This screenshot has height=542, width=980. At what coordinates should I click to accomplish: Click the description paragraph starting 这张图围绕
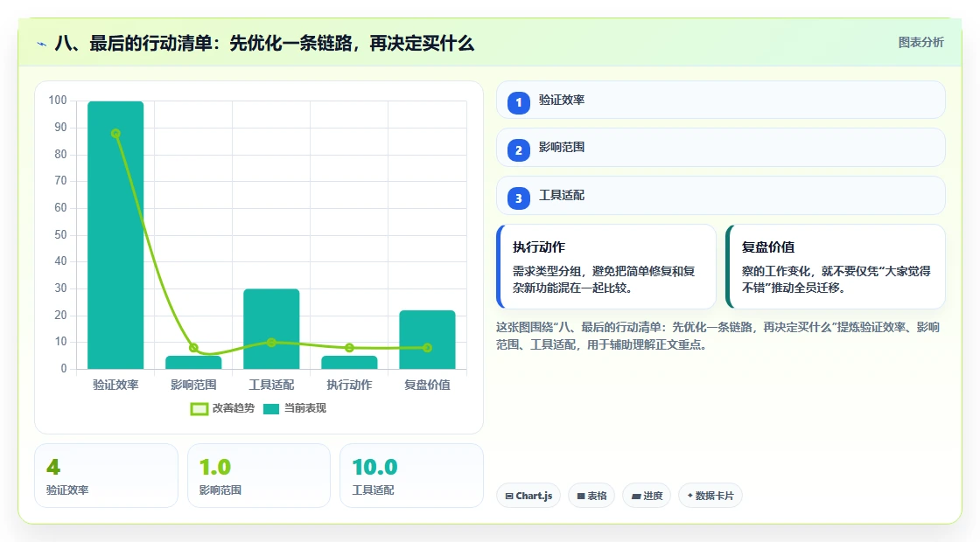point(718,336)
